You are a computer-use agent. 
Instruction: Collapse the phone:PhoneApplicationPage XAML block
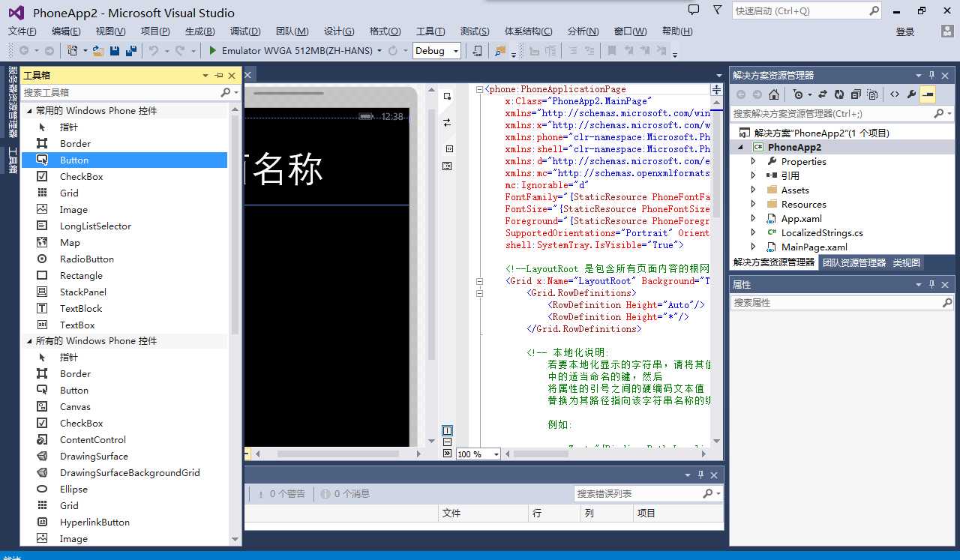479,89
